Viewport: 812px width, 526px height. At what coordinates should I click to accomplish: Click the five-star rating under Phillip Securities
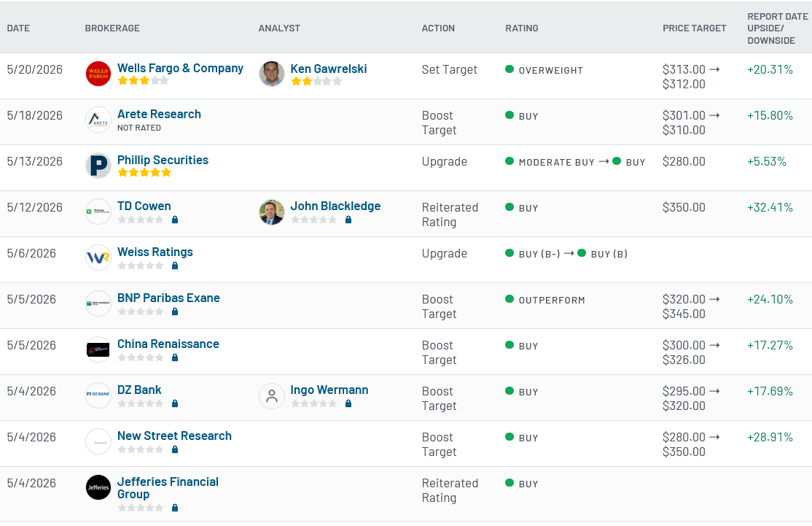144,173
